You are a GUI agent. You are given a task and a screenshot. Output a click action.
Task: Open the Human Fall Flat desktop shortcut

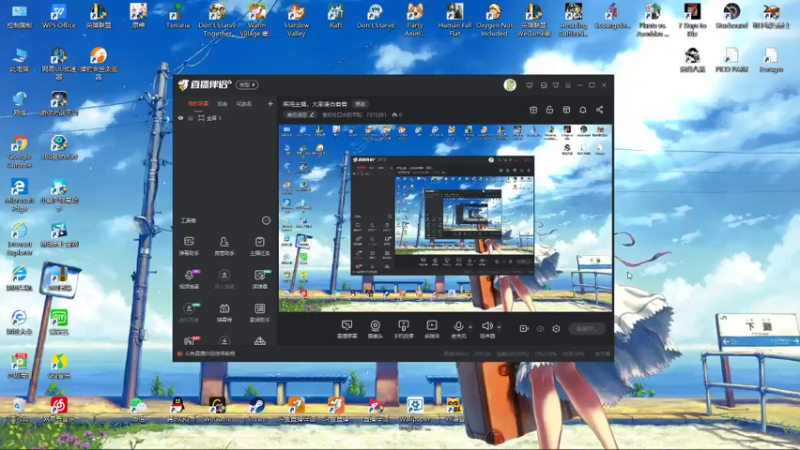pyautogui.click(x=455, y=20)
